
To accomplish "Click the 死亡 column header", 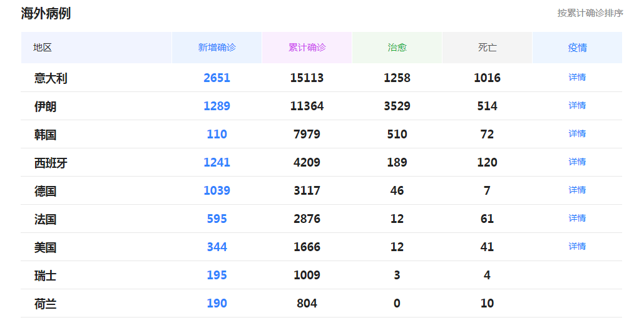I will pyautogui.click(x=487, y=48).
